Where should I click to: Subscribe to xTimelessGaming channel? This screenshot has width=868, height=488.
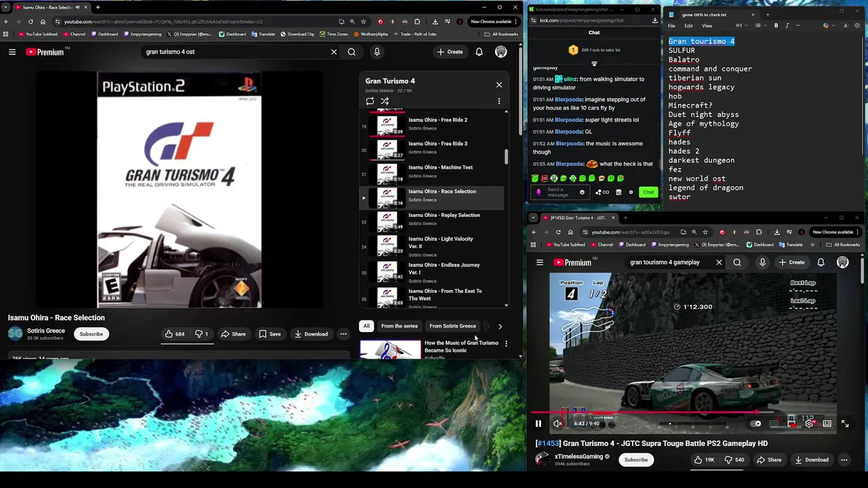[636, 460]
